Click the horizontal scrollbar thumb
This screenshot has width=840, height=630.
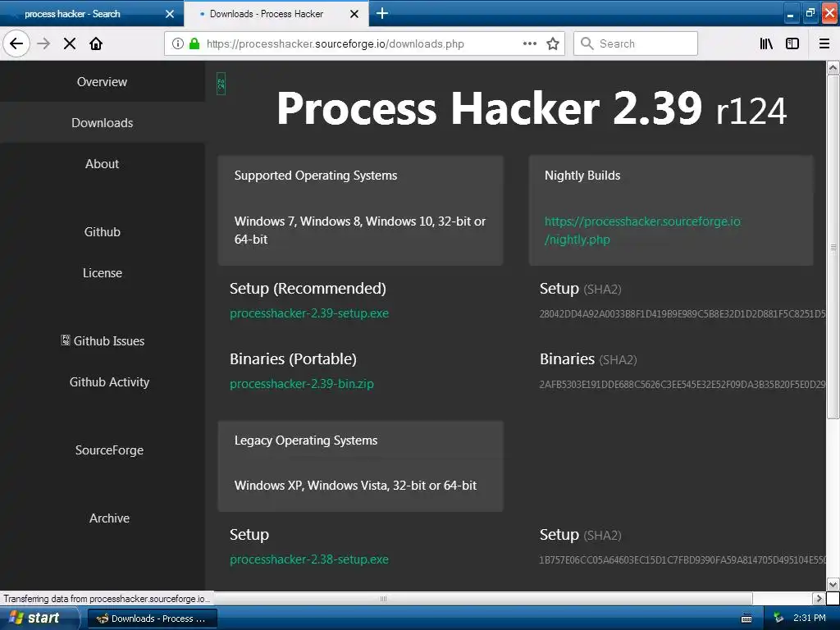tap(383, 598)
